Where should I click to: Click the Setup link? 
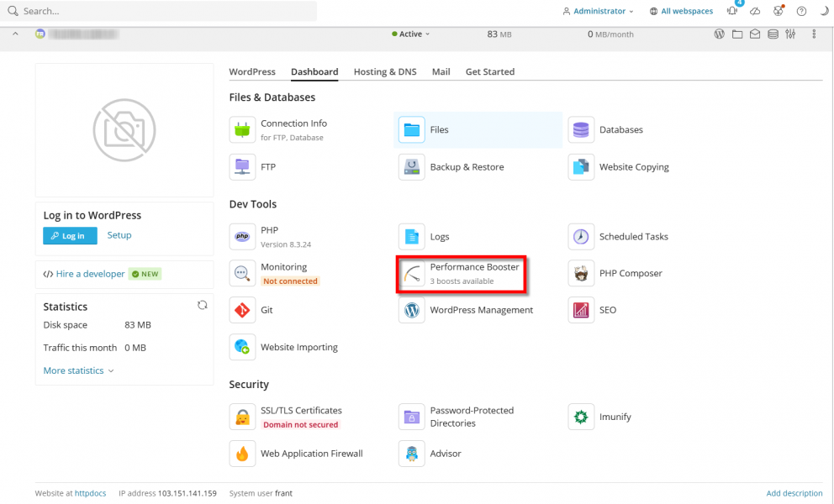[x=119, y=235]
